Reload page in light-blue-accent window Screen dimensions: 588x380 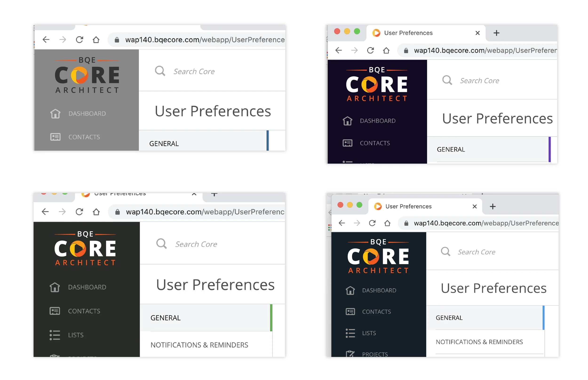tap(372, 223)
